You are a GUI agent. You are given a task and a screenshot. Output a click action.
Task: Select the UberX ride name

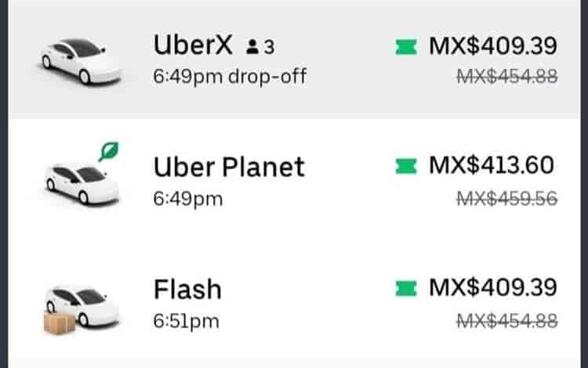coord(193,45)
